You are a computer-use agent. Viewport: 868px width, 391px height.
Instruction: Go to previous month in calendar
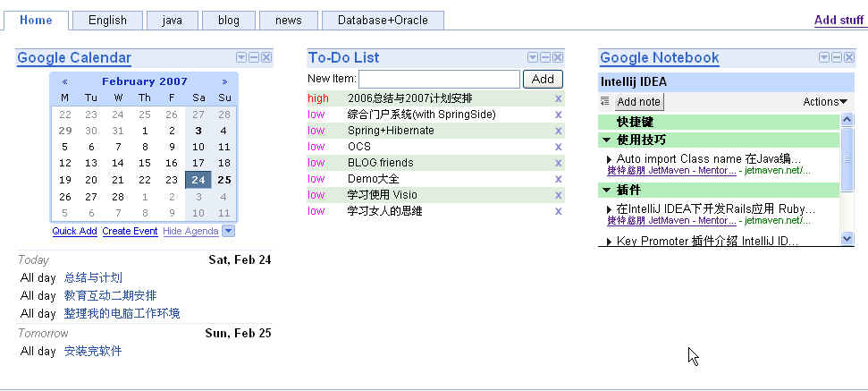[x=64, y=81]
